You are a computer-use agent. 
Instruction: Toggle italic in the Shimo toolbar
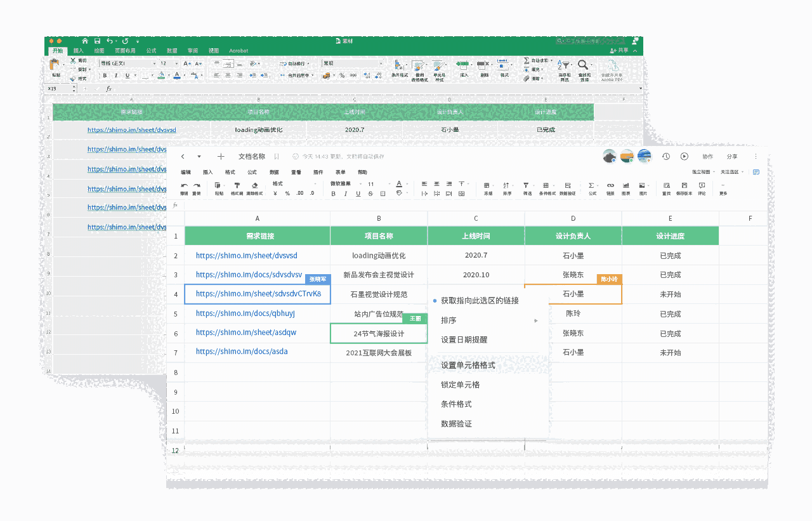click(x=346, y=194)
